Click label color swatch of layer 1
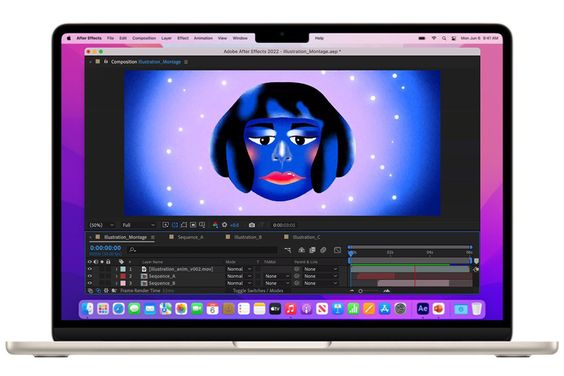Viewport: 564px width, 376px height. 123,269
